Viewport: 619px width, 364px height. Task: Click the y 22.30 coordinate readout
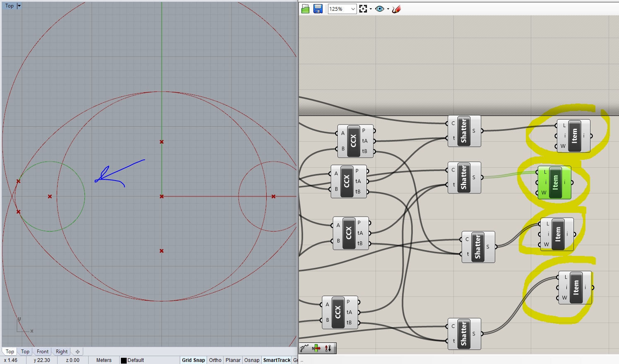click(x=42, y=360)
